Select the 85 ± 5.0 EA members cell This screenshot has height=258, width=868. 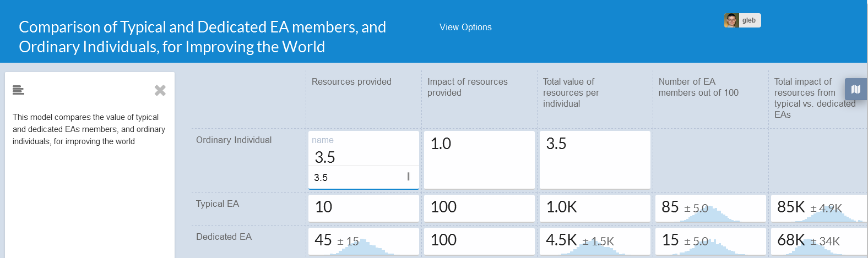click(x=710, y=208)
